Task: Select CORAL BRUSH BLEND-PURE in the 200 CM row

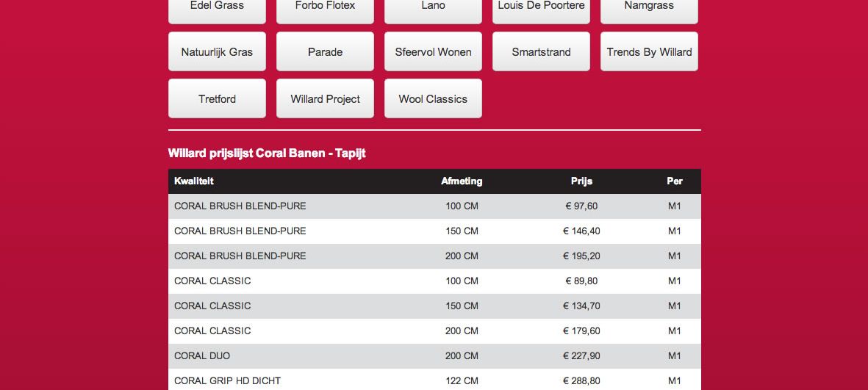Action: (240, 256)
